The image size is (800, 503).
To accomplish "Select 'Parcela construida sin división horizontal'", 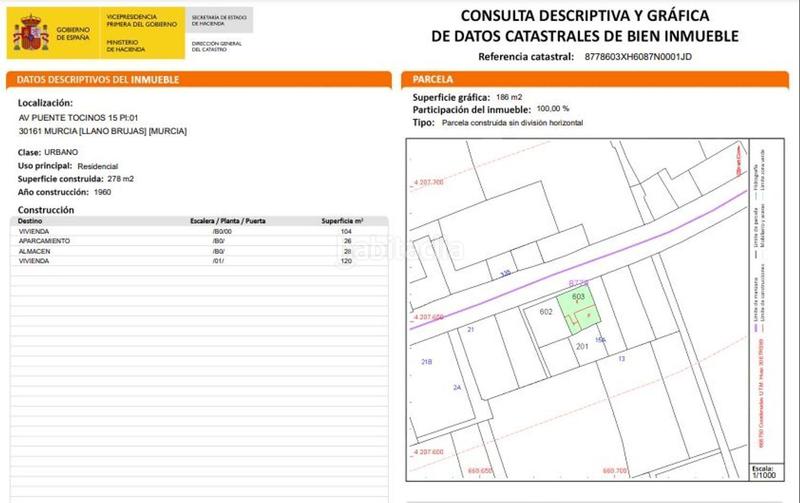I will coord(512,123).
